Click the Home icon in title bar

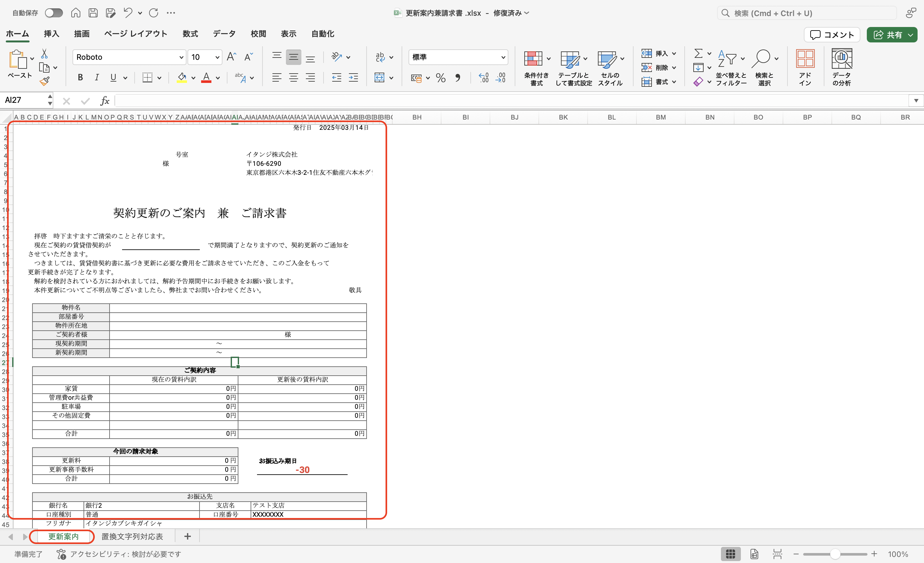pos(76,13)
